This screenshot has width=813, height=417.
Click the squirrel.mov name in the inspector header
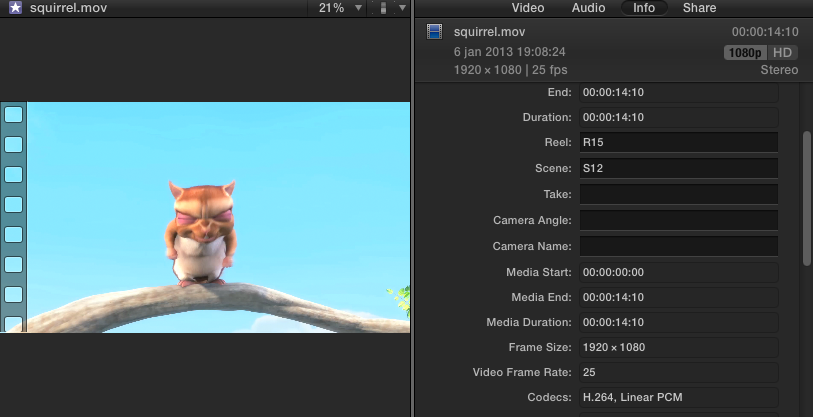coord(489,32)
